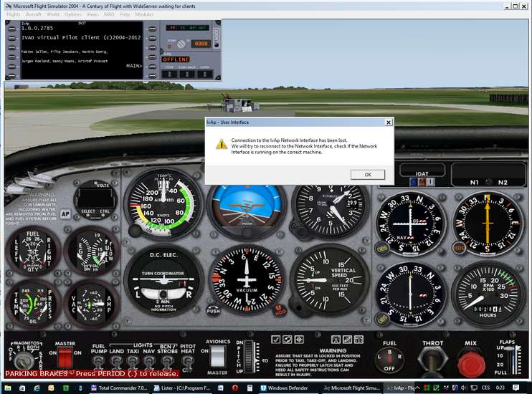The height and width of the screenshot is (394, 532).
Task: Click the OBS knob on the NAV1 indicator
Action: [381, 249]
